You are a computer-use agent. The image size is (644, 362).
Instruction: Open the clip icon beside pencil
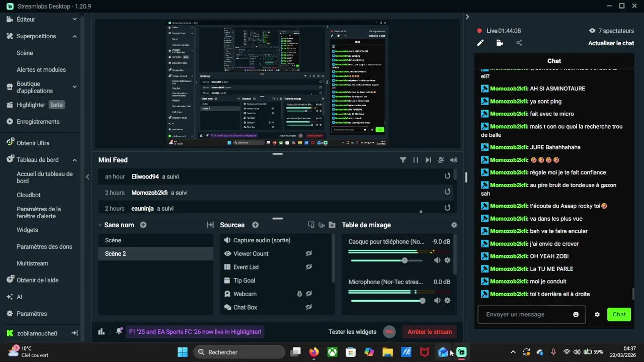point(500,43)
